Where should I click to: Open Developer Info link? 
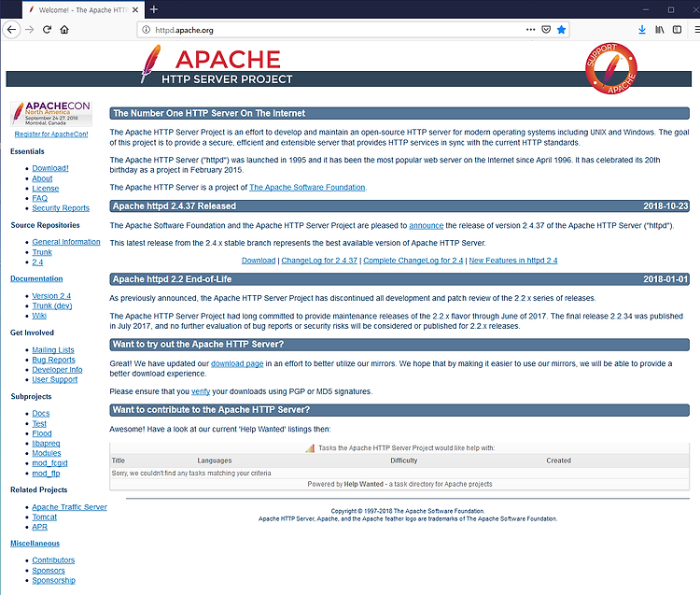[x=57, y=370]
